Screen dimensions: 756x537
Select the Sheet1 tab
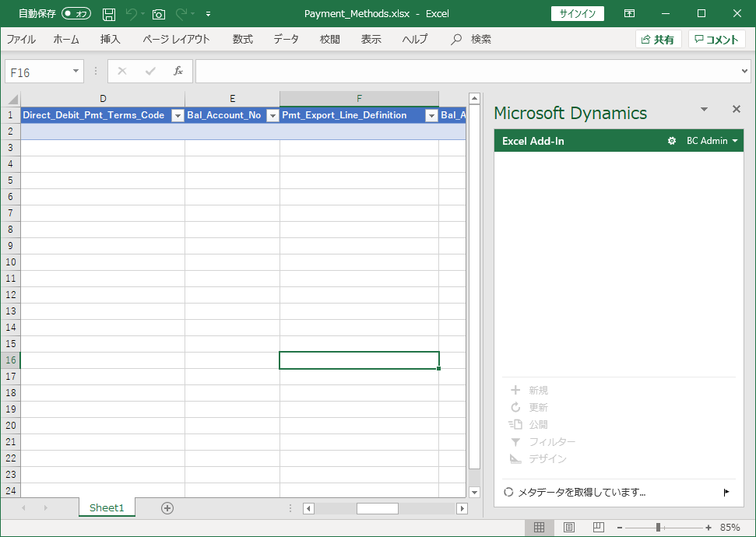pos(107,507)
